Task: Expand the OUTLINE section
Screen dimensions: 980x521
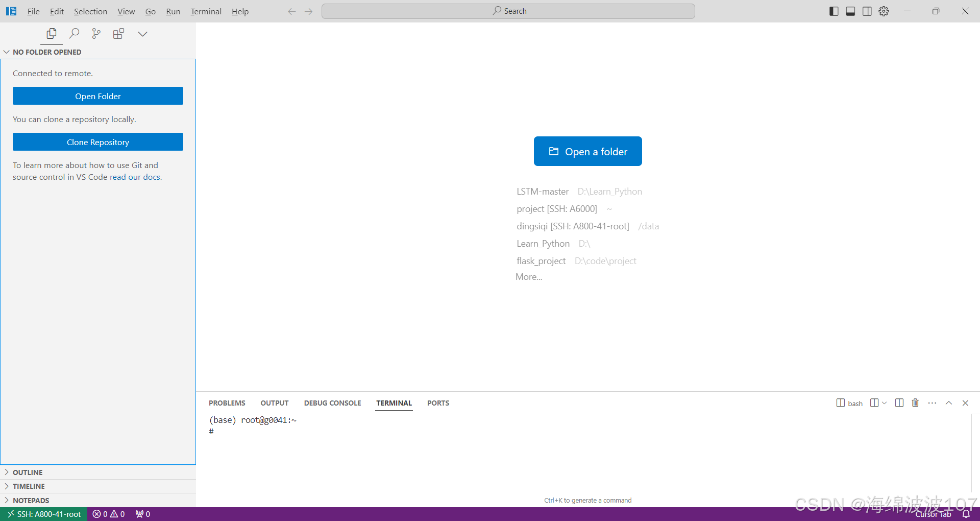Action: 28,472
